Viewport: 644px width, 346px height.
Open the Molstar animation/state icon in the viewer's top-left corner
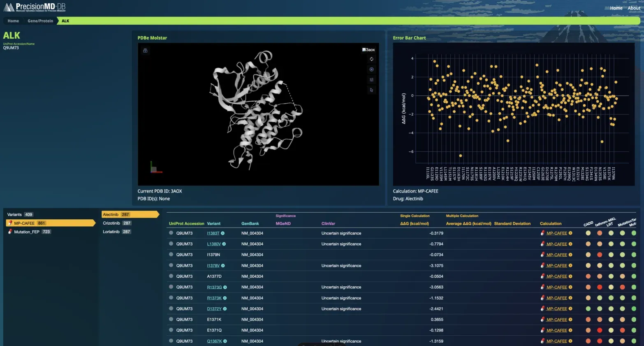[x=145, y=51]
